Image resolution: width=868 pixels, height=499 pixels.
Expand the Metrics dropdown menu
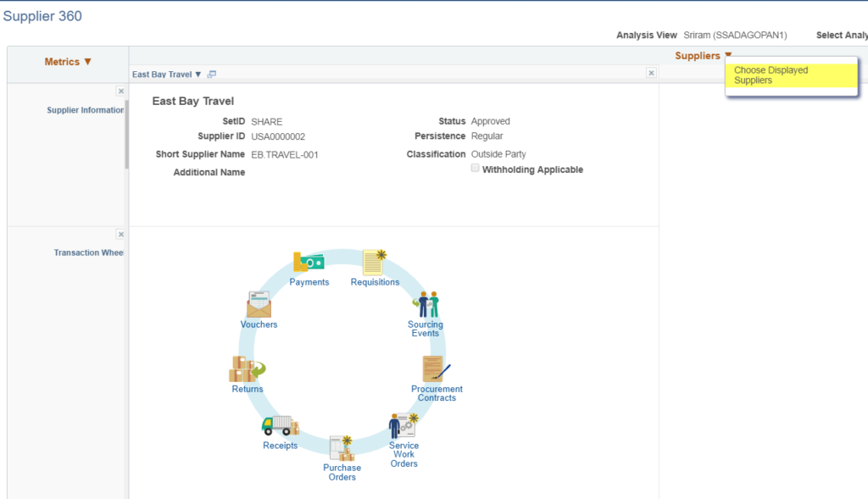[68, 61]
